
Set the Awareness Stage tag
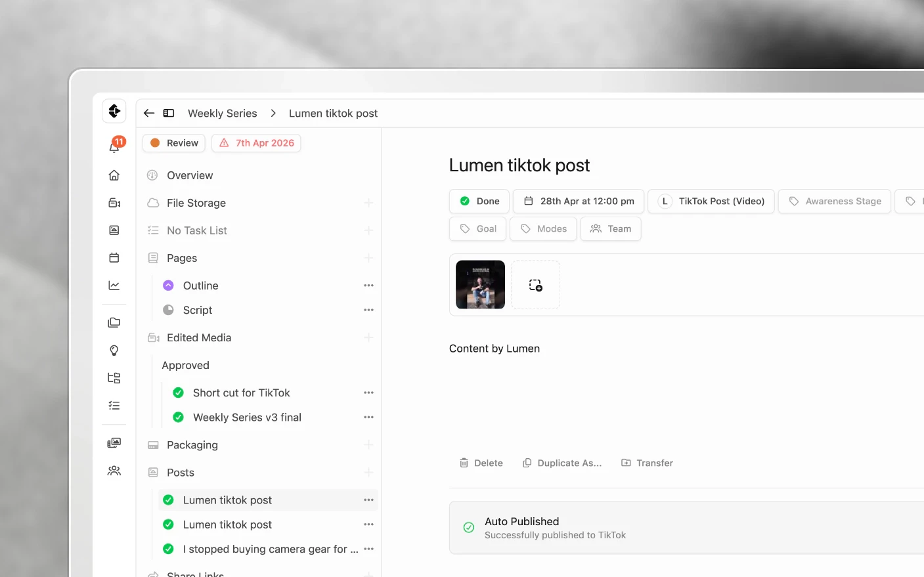(x=835, y=202)
